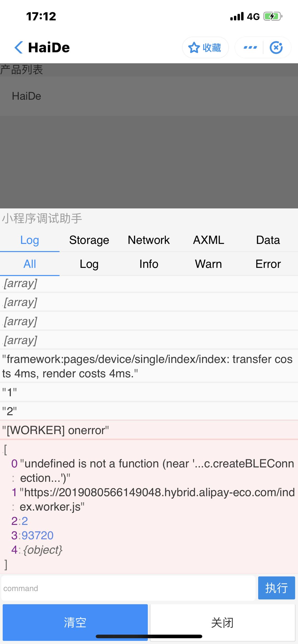
Task: Open the AXML tab
Action: pyautogui.click(x=209, y=240)
